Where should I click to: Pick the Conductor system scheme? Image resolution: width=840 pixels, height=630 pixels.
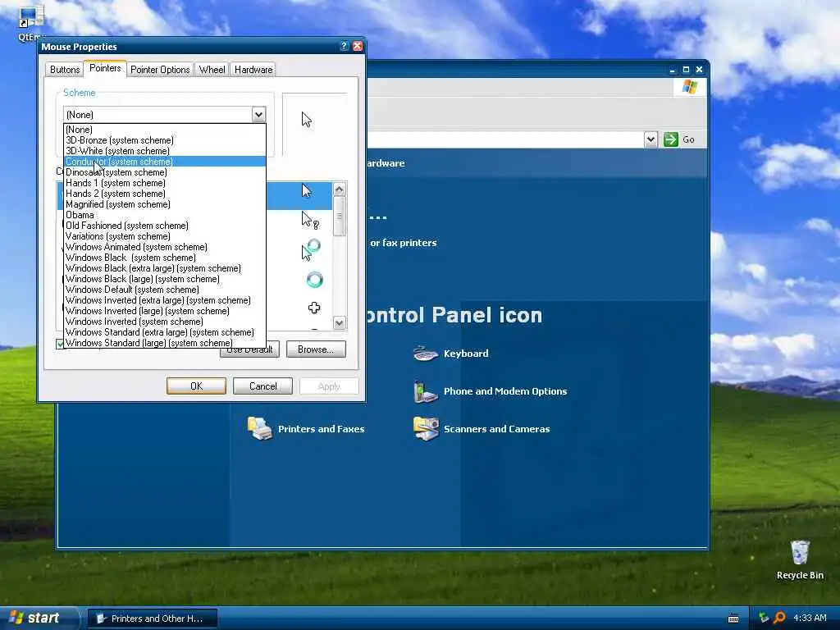164,162
